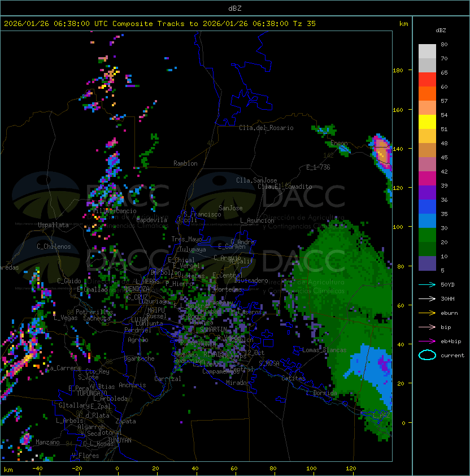Click the magenta eb+bip arrow legend icon
This screenshot has height=476, width=470.
[427, 341]
